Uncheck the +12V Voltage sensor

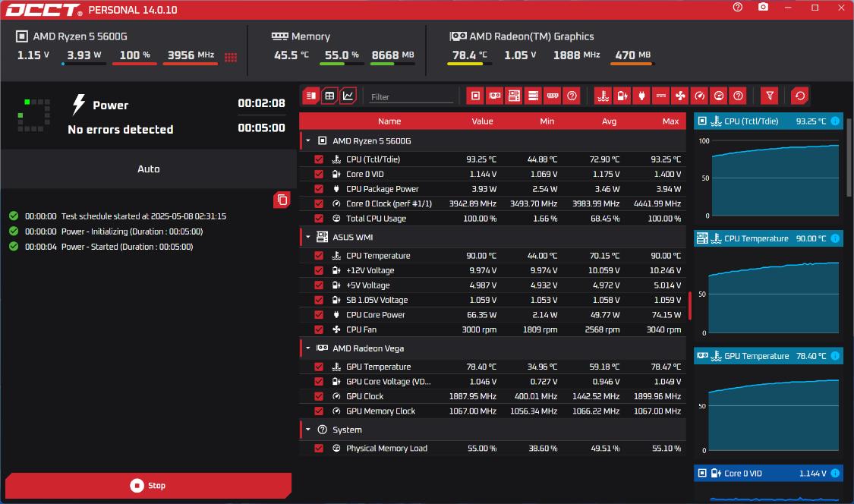(319, 270)
